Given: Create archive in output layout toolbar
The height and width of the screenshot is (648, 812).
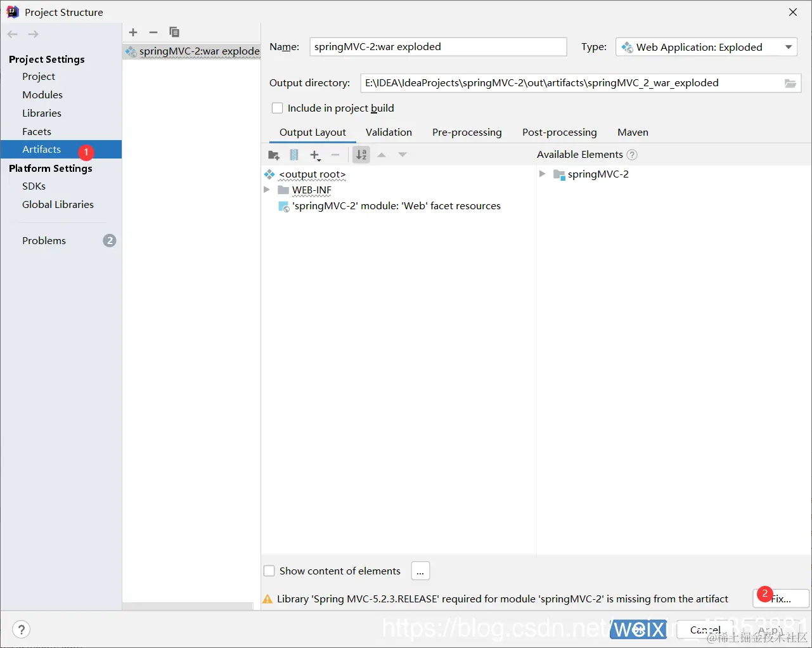Looking at the screenshot, I should [x=294, y=155].
